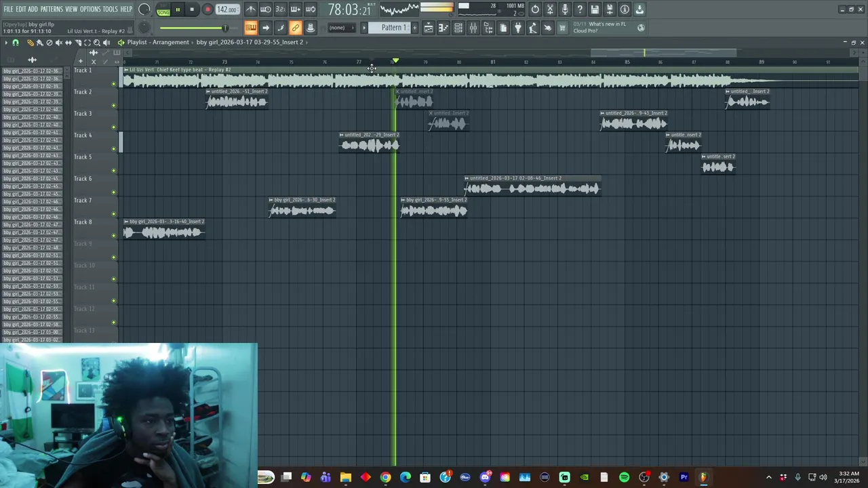Click bby girl_2026-03-17 03-29-55_Insert 2 breadcrumb
This screenshot has width=868, height=488.
250,42
